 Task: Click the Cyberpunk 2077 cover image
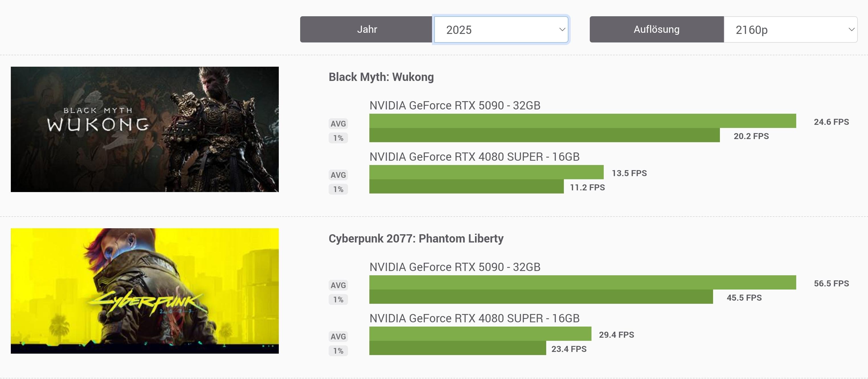(145, 291)
